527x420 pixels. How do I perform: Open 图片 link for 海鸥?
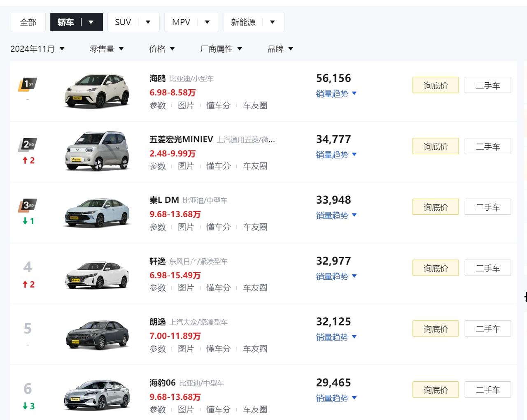click(186, 105)
